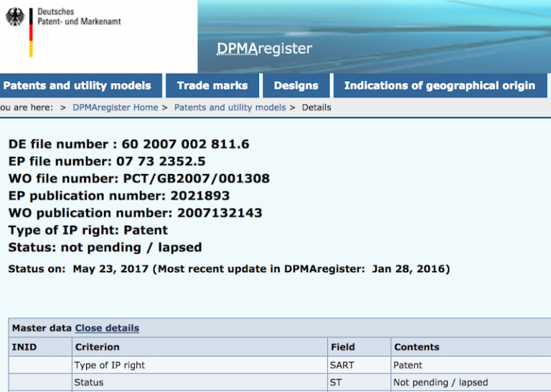Viewport: 551px width, 392px height.
Task: Click the DPMAregister banner title
Action: [264, 49]
